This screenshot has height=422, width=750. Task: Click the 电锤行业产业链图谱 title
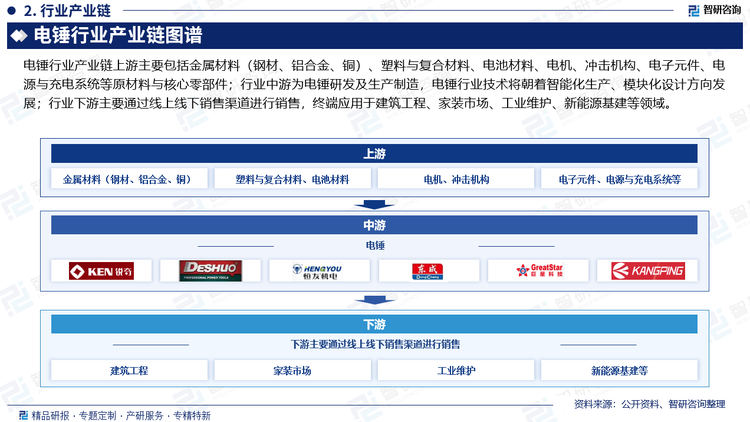point(118,35)
